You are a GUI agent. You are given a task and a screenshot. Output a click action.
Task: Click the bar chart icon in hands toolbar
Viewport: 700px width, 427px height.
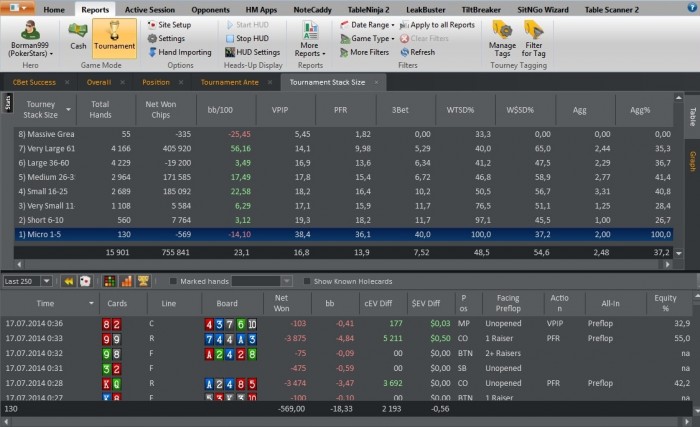[x=126, y=281]
